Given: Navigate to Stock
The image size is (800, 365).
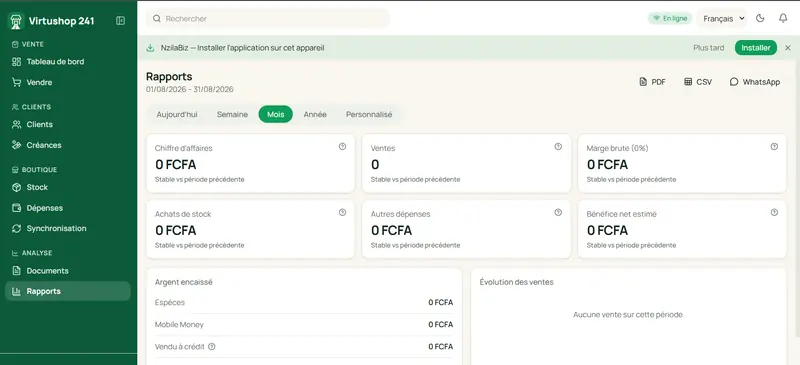Looking at the screenshot, I should coord(68,187).
